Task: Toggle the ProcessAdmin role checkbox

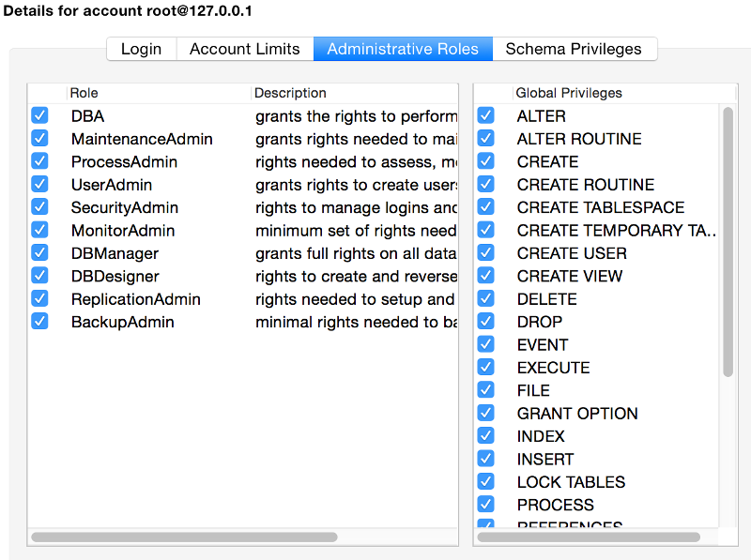Action: (x=39, y=161)
